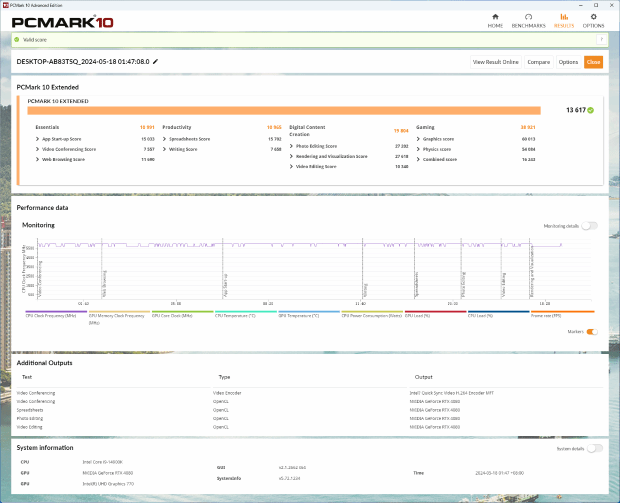Expand Graphics score details
The height and width of the screenshot is (503, 620).
pyautogui.click(x=418, y=139)
